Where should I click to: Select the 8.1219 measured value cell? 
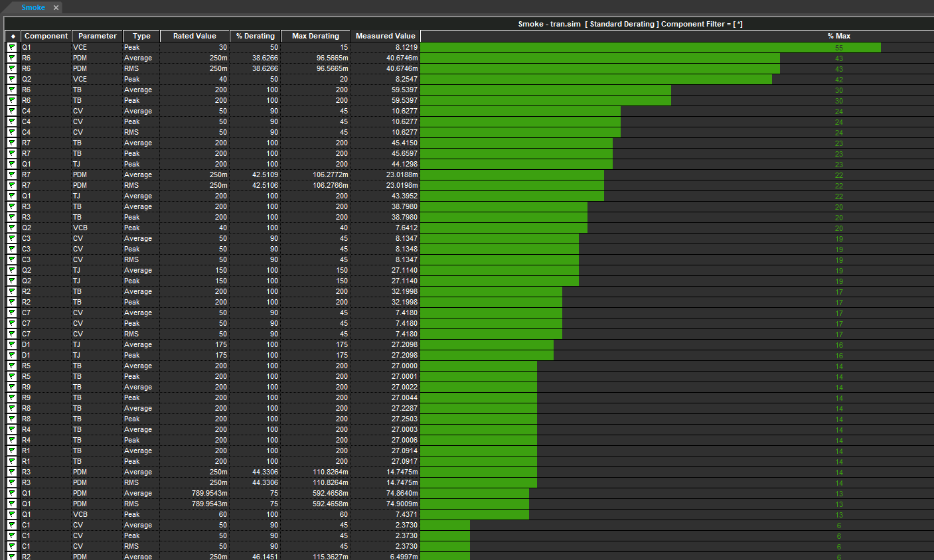[386, 47]
